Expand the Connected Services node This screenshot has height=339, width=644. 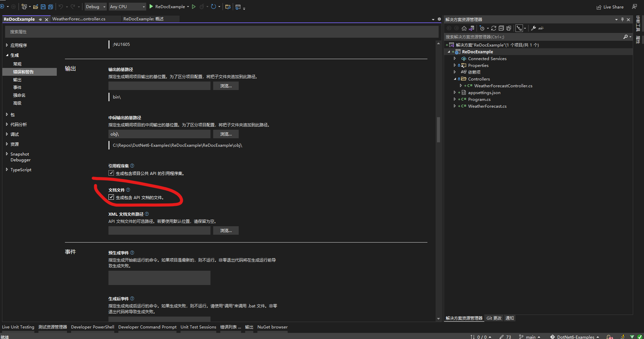[455, 58]
